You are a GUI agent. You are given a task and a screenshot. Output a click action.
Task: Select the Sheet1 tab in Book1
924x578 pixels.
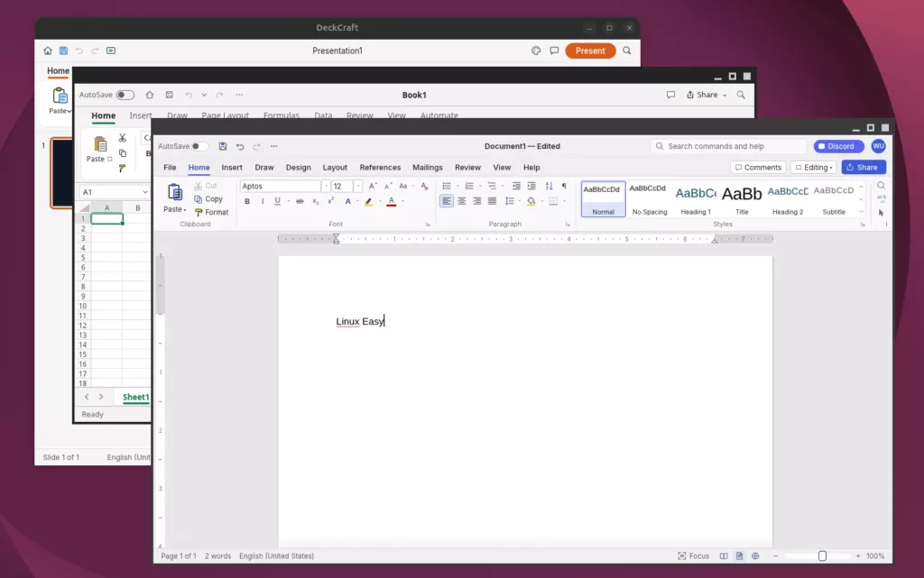(x=135, y=398)
